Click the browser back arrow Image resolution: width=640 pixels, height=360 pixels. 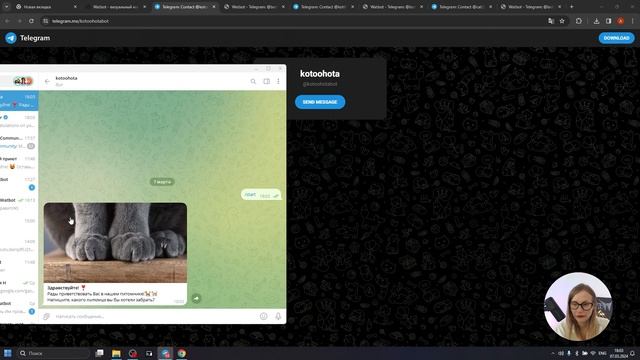pyautogui.click(x=7, y=21)
